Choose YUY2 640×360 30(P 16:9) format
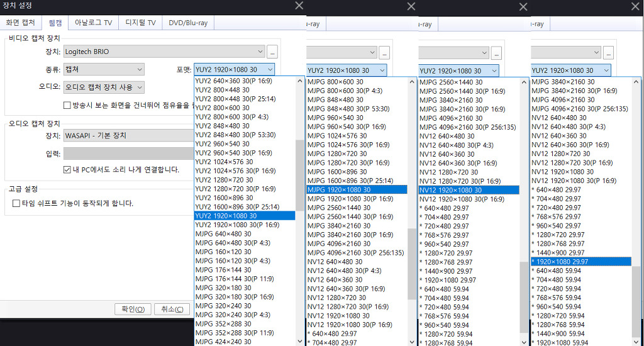 tap(235, 81)
